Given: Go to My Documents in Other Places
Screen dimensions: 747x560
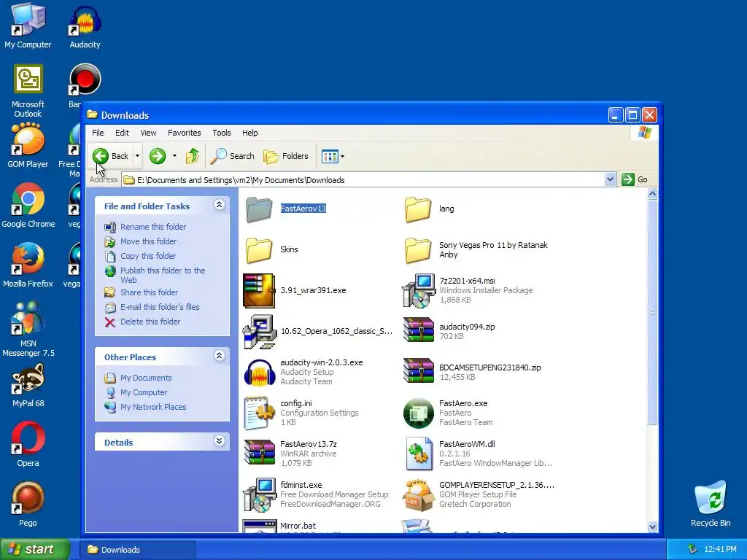Looking at the screenshot, I should tap(146, 378).
